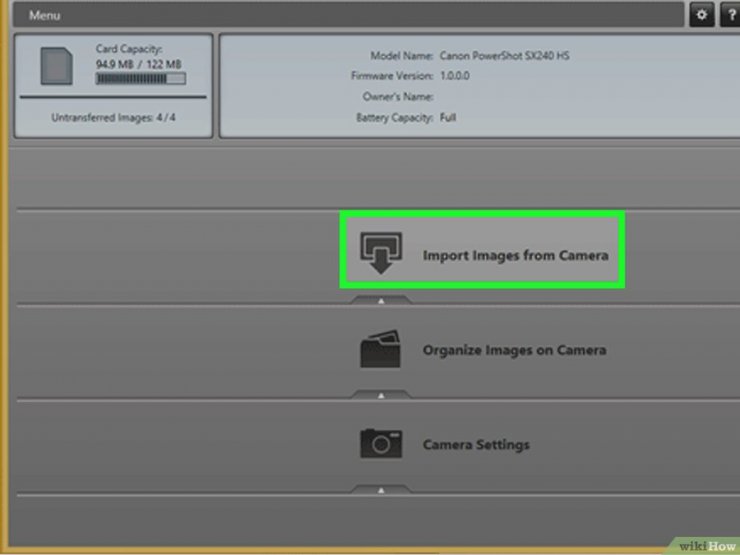The image size is (740, 555).
Task: Click the Firmware Version 1.0.0.0 value
Action: (457, 76)
